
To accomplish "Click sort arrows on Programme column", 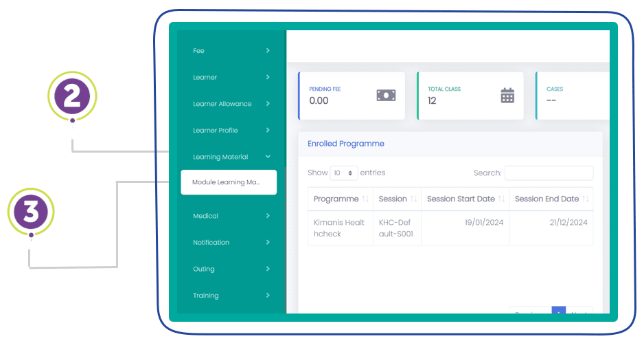I will click(x=365, y=199).
